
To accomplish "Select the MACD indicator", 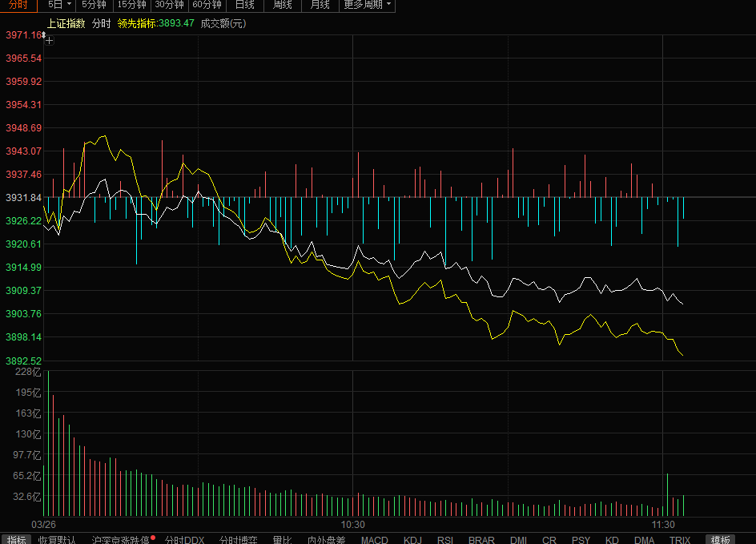I will [374, 539].
